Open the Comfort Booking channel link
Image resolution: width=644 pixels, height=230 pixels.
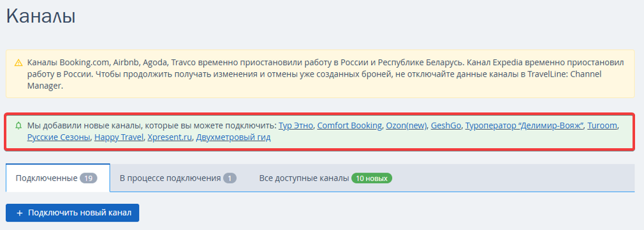(349, 125)
